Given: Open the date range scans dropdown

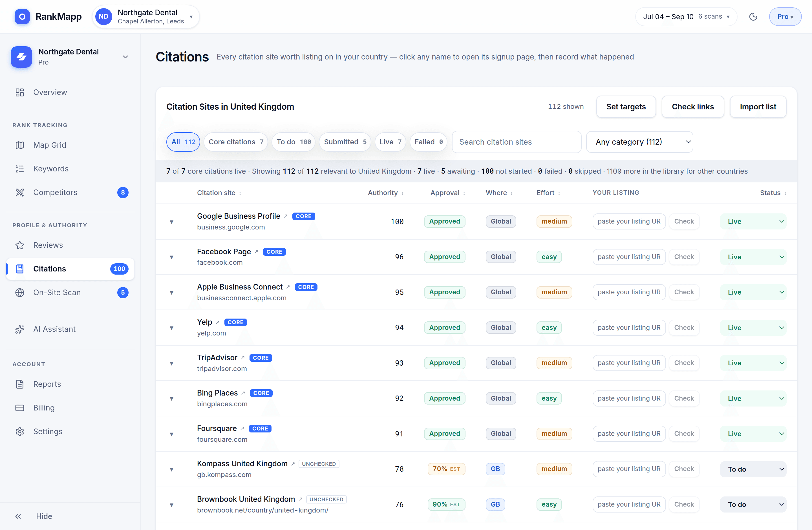Looking at the screenshot, I should pyautogui.click(x=686, y=16).
